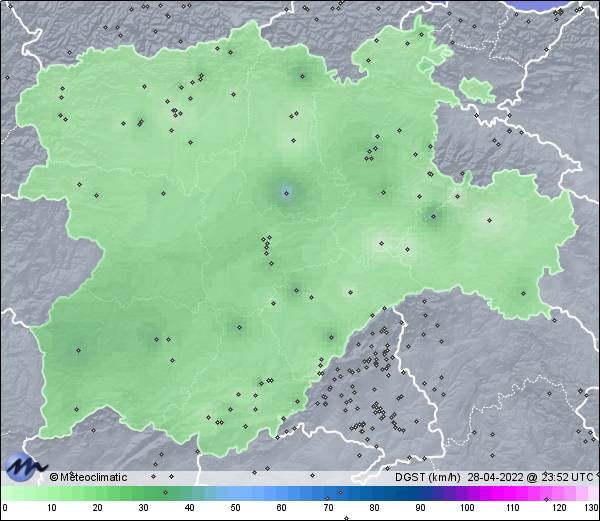Pick the light blue swatch above 50
The height and width of the screenshot is (521, 600).
click(235, 494)
